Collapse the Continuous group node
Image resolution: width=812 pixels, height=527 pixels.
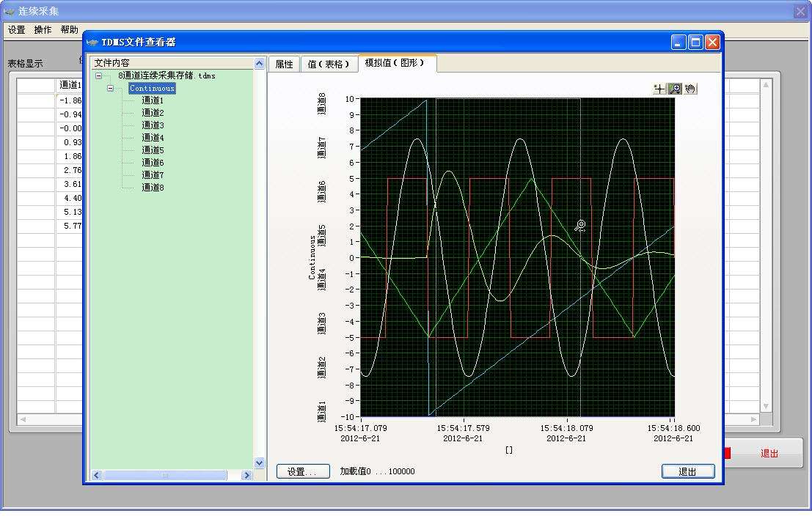coord(111,88)
